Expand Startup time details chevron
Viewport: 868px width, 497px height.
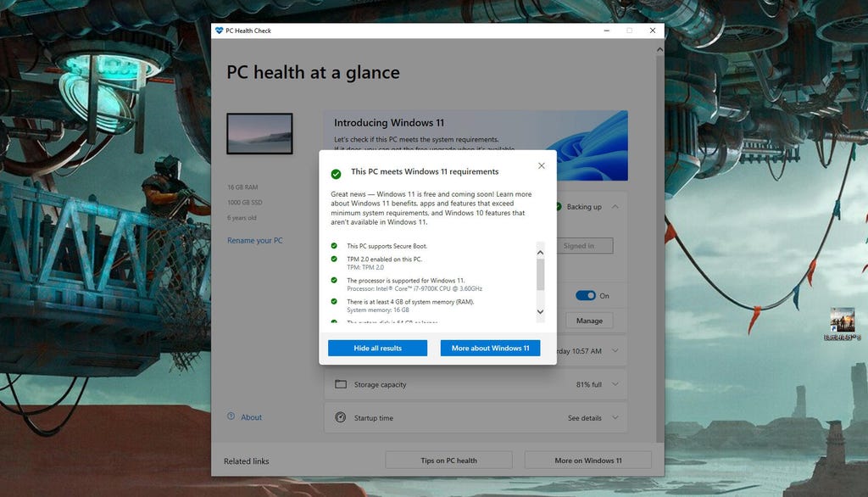[615, 417]
